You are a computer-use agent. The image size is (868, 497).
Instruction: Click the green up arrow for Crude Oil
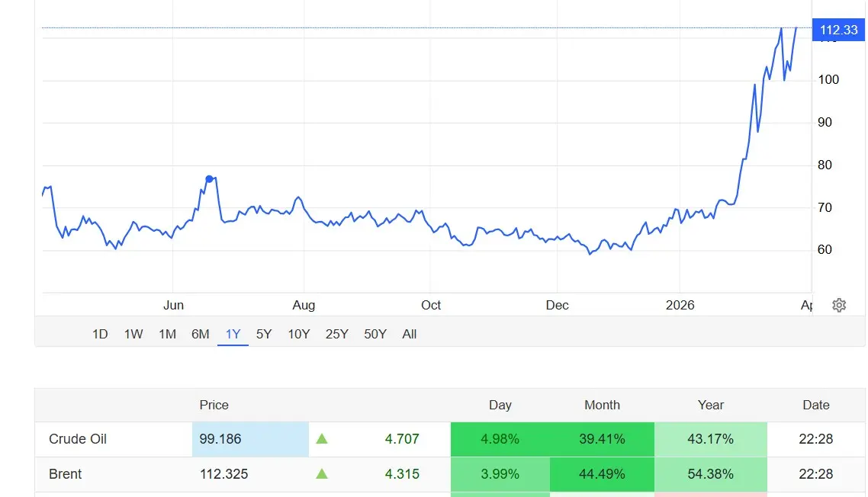(x=322, y=439)
